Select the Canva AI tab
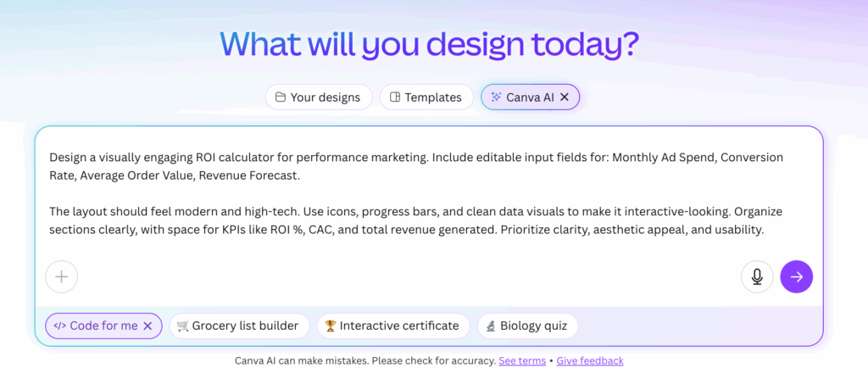Image resolution: width=868 pixels, height=390 pixels. coord(530,97)
